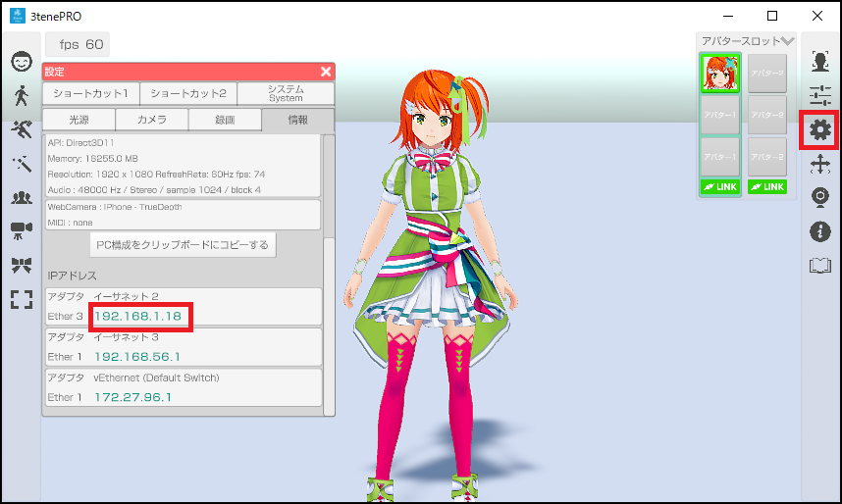
Task: Click IP address 192.168.56.1
Action: (137, 357)
